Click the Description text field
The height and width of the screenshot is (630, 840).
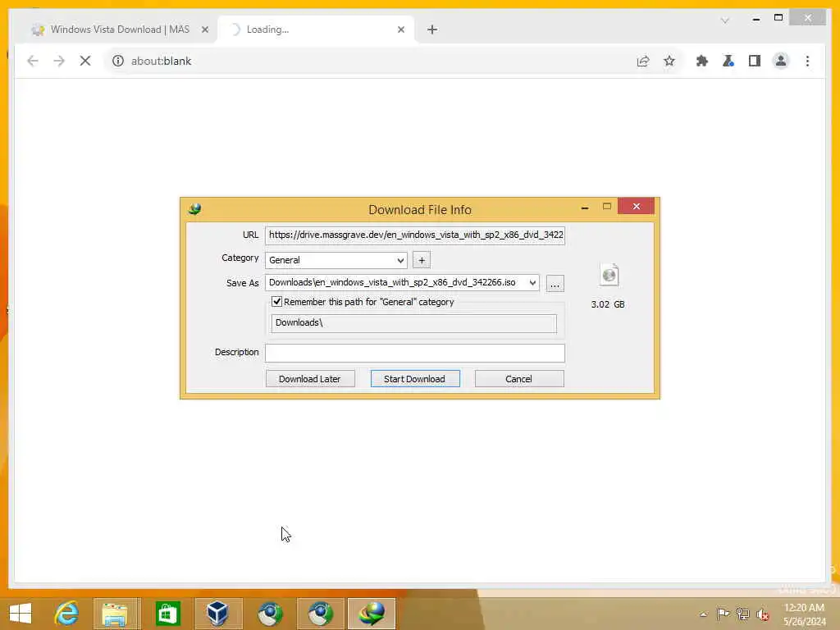pos(414,353)
